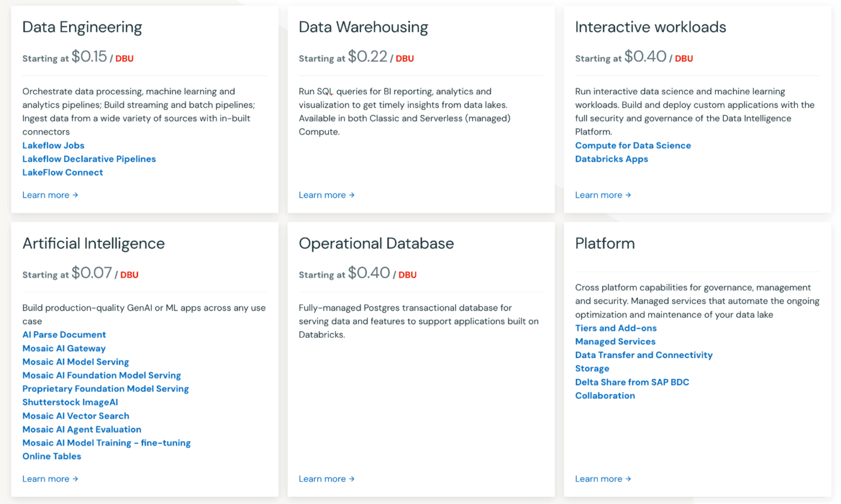Click Online Tables in Artificial Intelligence card

pyautogui.click(x=52, y=456)
